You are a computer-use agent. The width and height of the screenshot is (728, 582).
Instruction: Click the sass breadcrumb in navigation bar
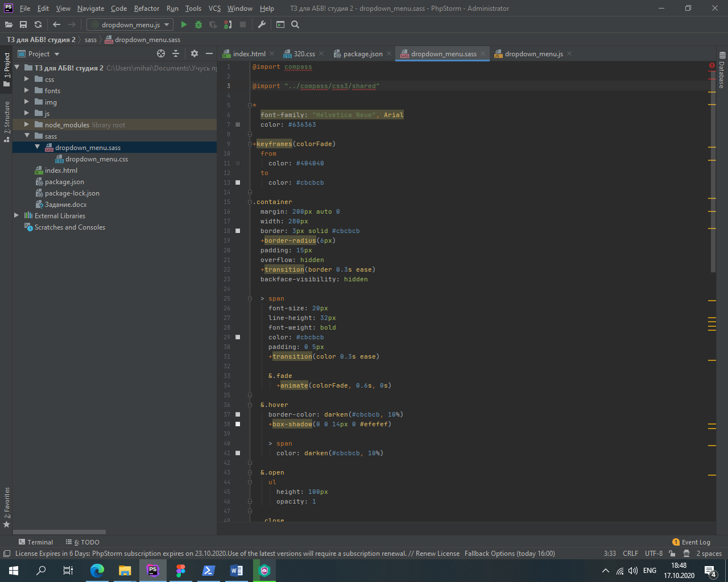click(90, 40)
